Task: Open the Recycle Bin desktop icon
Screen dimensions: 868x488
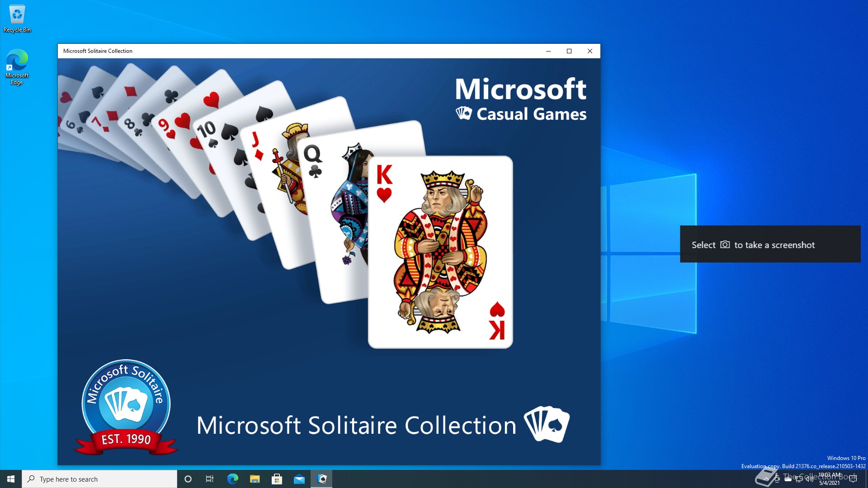Action: [x=17, y=19]
